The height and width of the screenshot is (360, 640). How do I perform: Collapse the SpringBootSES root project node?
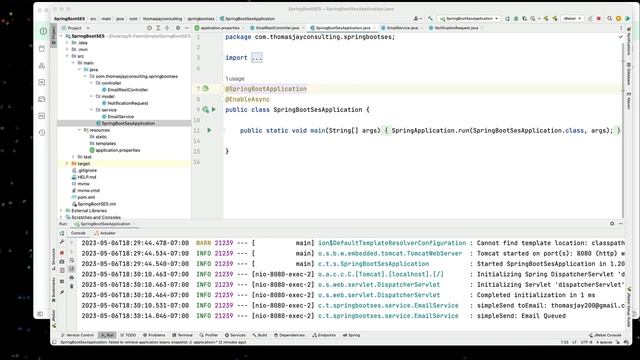pyautogui.click(x=62, y=36)
